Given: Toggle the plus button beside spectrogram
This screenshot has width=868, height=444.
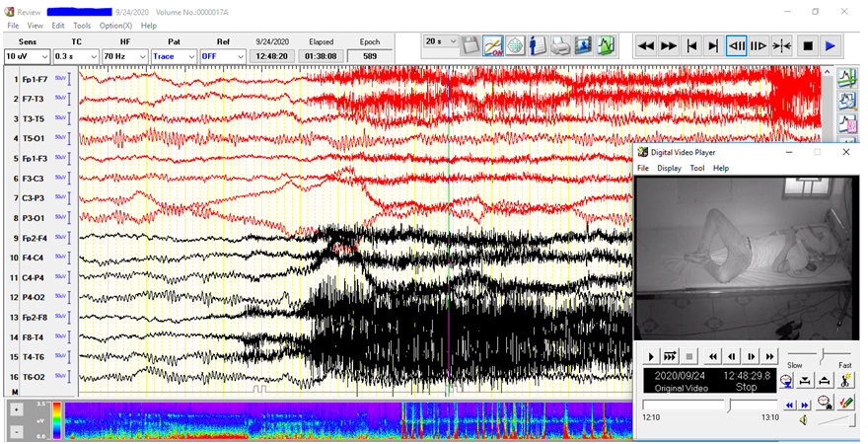Looking at the screenshot, I should [x=17, y=408].
